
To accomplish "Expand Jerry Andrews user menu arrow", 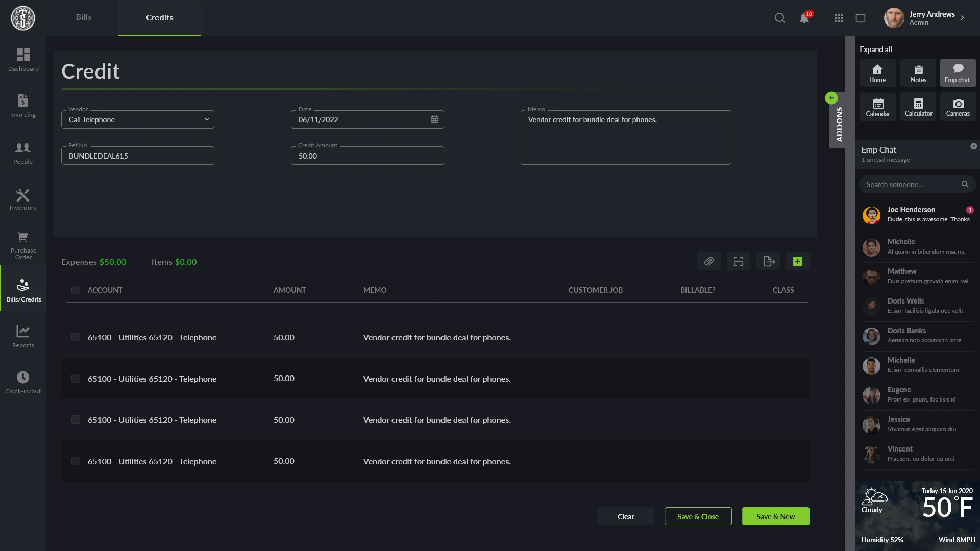I will (963, 18).
